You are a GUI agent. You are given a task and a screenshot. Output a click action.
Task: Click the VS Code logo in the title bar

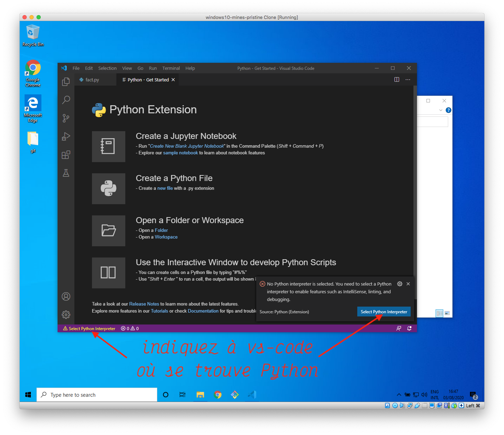(64, 68)
